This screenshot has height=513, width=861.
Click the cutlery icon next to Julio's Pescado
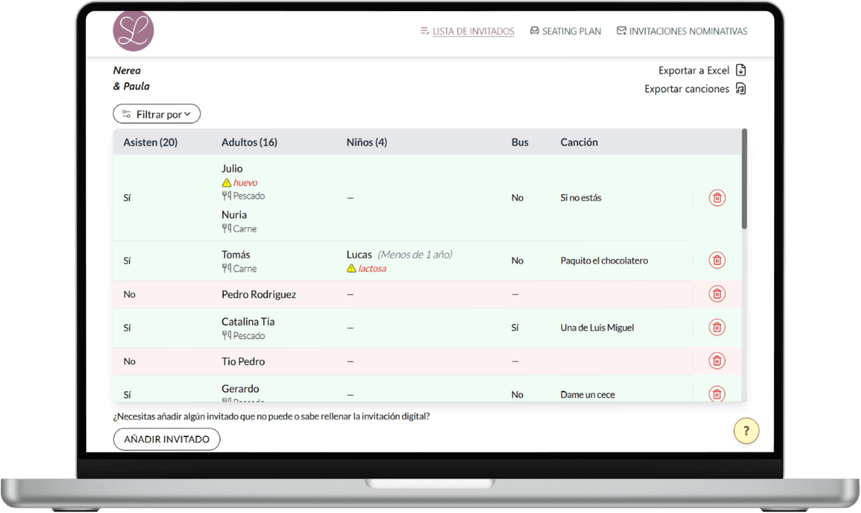(x=226, y=196)
